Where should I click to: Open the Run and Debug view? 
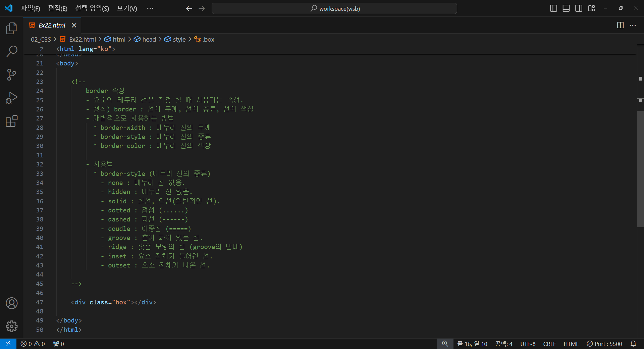coord(11,98)
